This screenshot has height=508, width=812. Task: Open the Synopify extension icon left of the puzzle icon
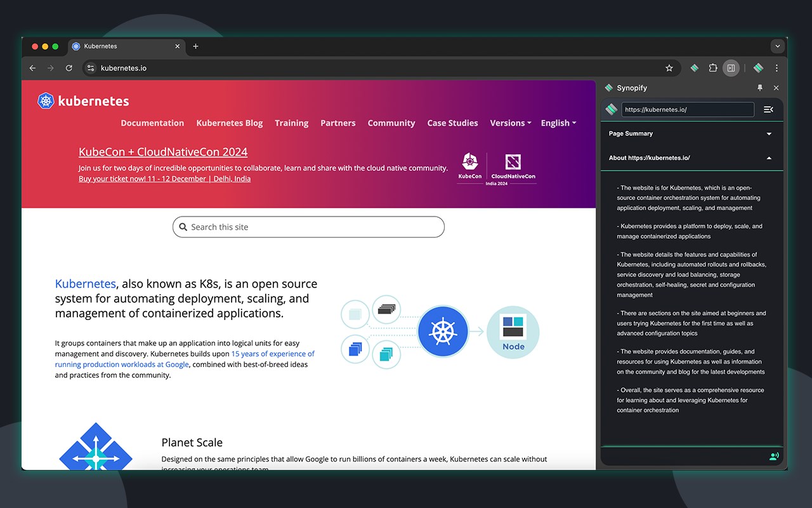695,68
